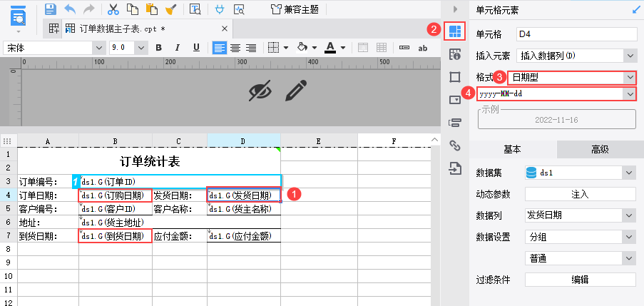Click the font color A swatch

(330, 48)
